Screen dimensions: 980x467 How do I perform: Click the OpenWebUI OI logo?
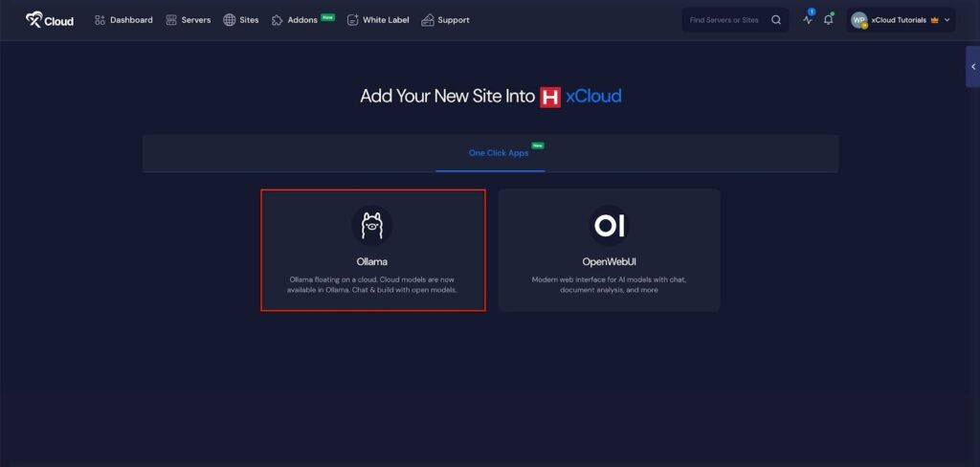609,226
